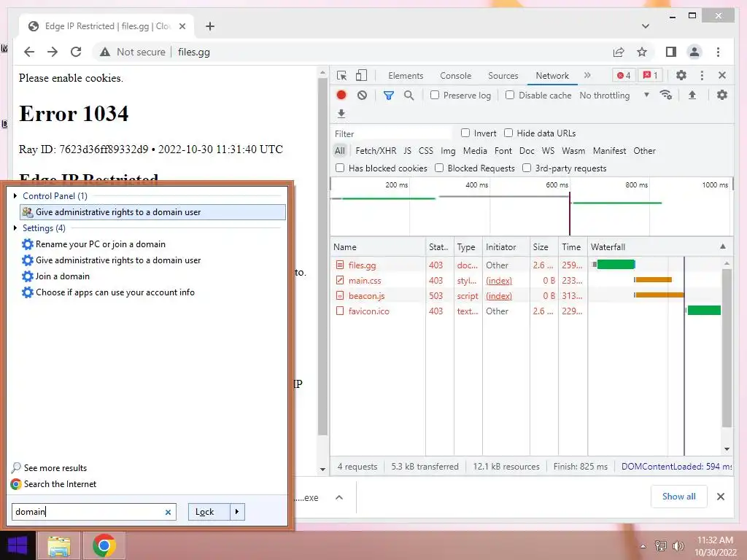Bookmark this page with star icon
747x560 pixels.
(x=642, y=52)
